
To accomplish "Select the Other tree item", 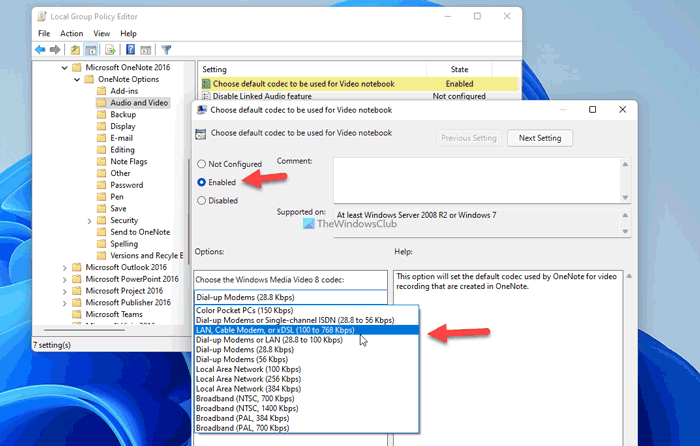I will tap(120, 173).
